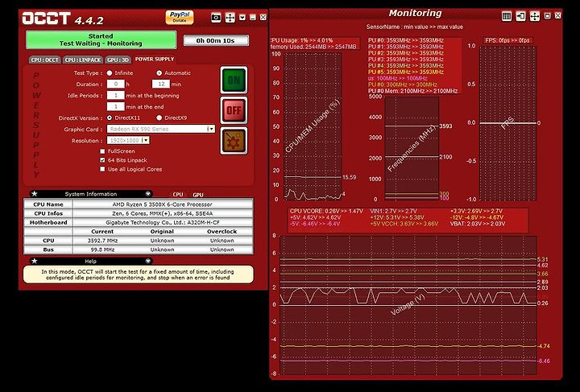
Task: Open the OCCT title bar dropdown arrow
Action: click(x=242, y=18)
